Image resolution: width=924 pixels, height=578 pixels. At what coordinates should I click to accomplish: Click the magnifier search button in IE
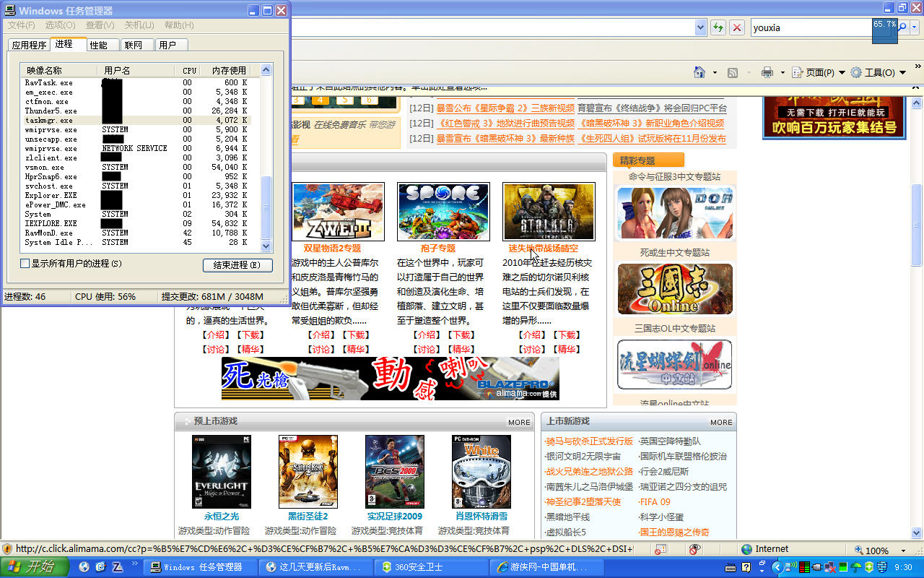point(902,27)
